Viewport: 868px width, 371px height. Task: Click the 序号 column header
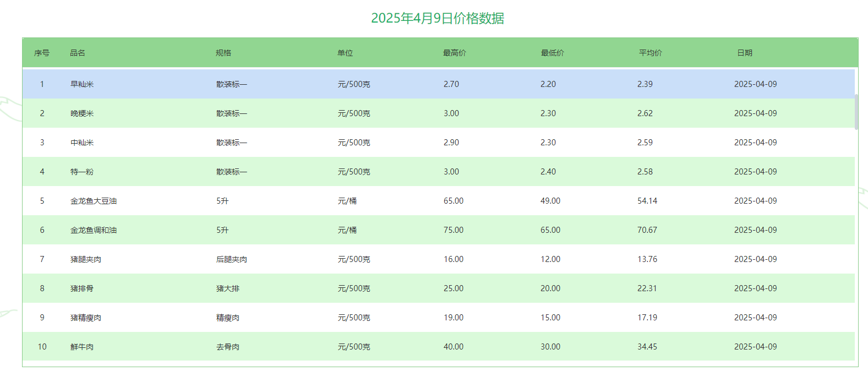[42, 53]
